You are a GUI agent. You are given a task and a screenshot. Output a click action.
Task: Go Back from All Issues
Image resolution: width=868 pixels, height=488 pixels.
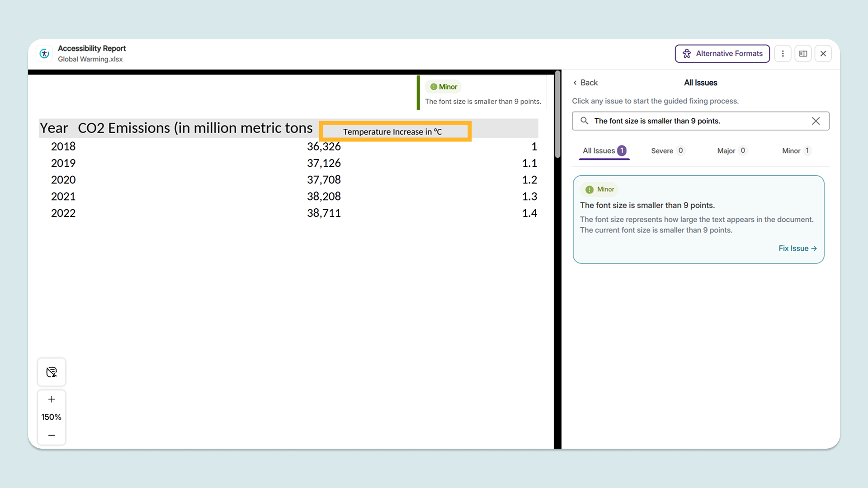coord(585,83)
